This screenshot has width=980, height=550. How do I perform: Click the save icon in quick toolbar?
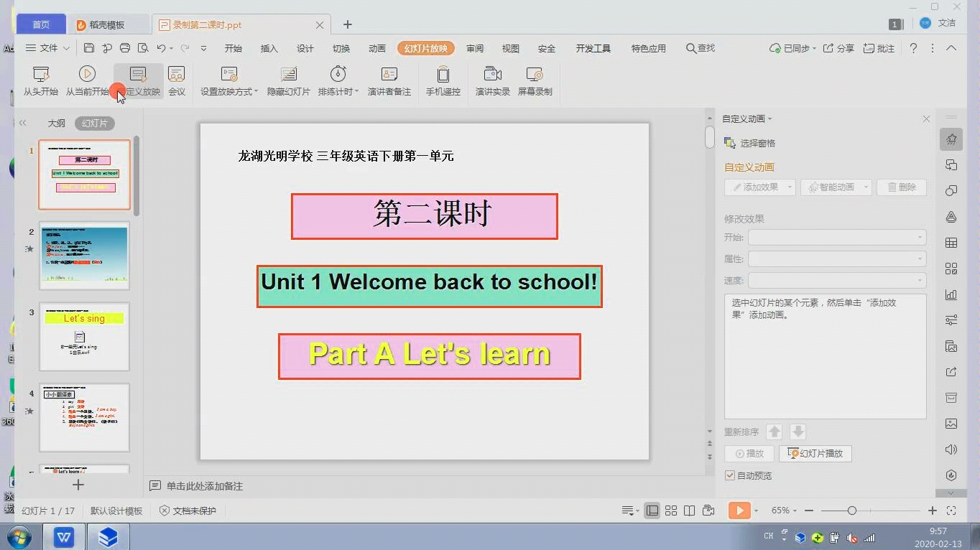point(89,48)
